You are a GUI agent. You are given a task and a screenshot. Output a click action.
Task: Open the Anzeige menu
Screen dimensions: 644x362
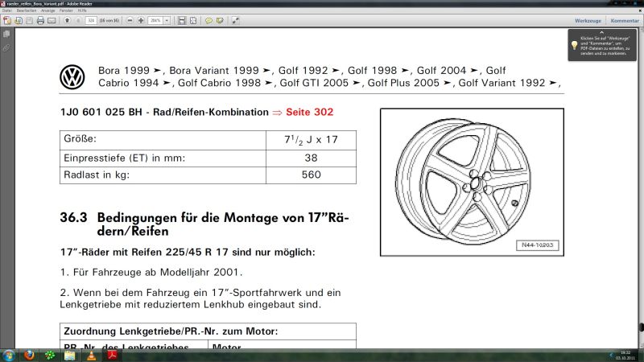[48, 10]
